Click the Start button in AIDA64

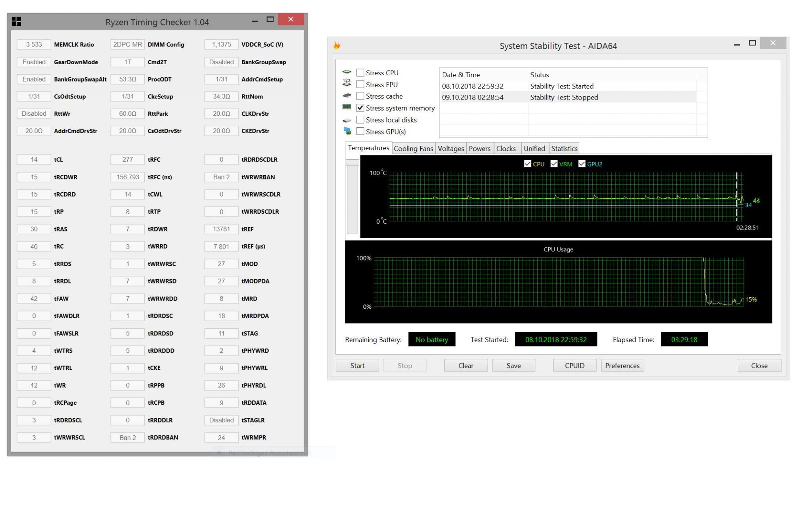coord(357,366)
